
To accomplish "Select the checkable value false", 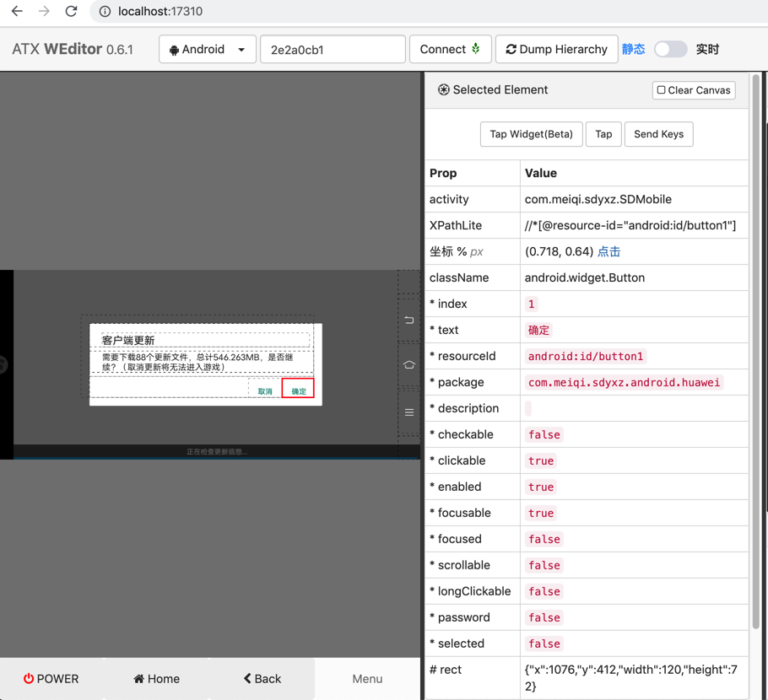I will tap(544, 434).
